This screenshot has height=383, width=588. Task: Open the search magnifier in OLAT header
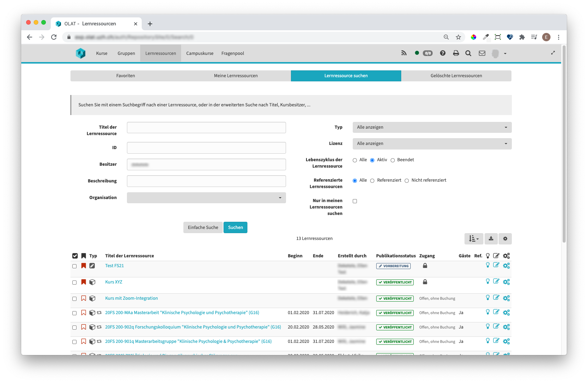468,53
